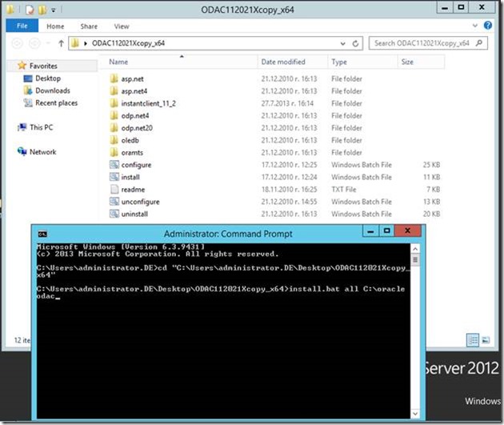Open the configure batch file
Image resolution: width=504 pixels, height=425 pixels.
tap(135, 165)
